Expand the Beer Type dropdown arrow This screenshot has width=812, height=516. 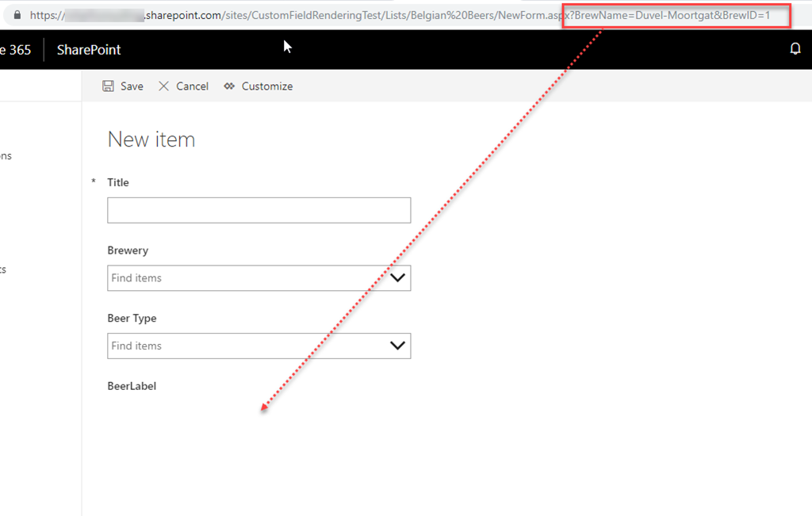pyautogui.click(x=397, y=346)
